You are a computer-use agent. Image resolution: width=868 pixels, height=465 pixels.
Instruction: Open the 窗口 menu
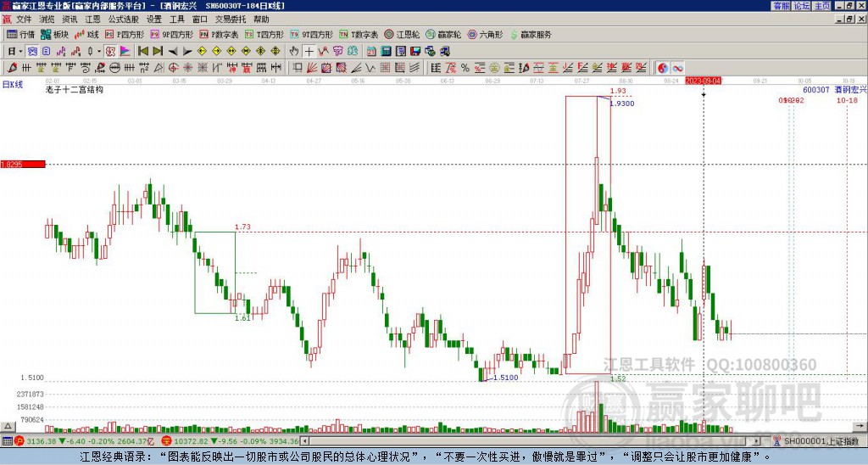[200, 20]
